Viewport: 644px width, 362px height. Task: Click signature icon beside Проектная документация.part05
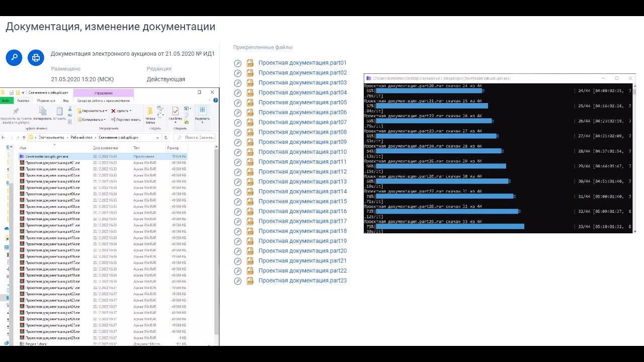[x=238, y=103]
